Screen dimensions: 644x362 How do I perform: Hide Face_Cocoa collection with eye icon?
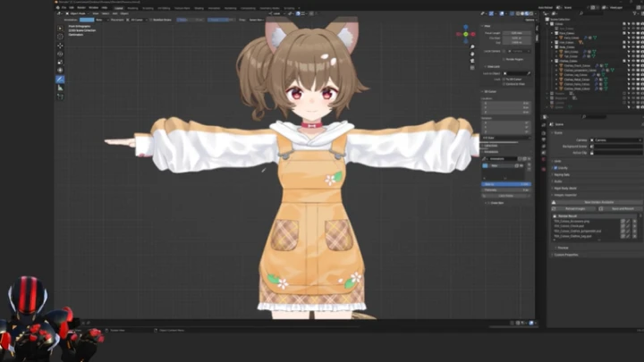[633, 33]
